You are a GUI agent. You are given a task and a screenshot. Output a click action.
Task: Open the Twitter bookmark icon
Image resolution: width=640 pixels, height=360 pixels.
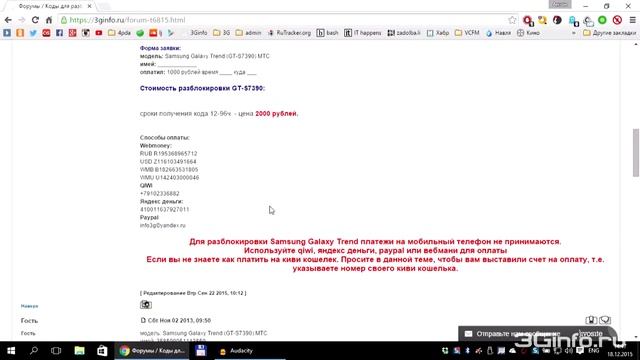tap(33, 33)
